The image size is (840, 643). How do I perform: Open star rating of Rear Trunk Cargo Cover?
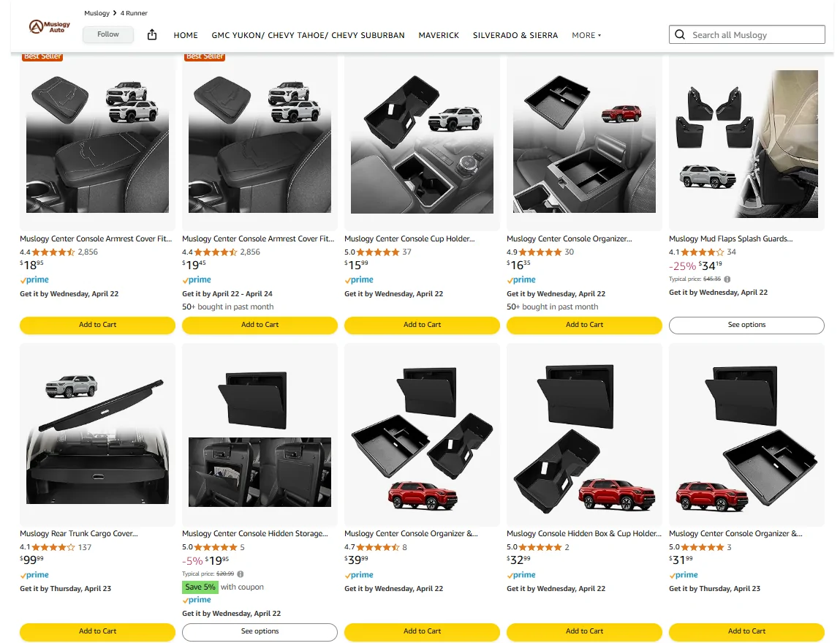coord(53,547)
